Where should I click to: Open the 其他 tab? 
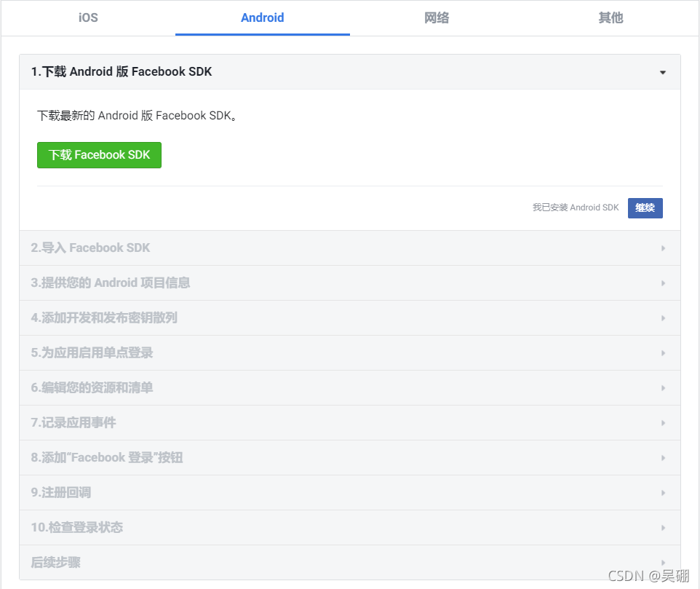(x=610, y=18)
